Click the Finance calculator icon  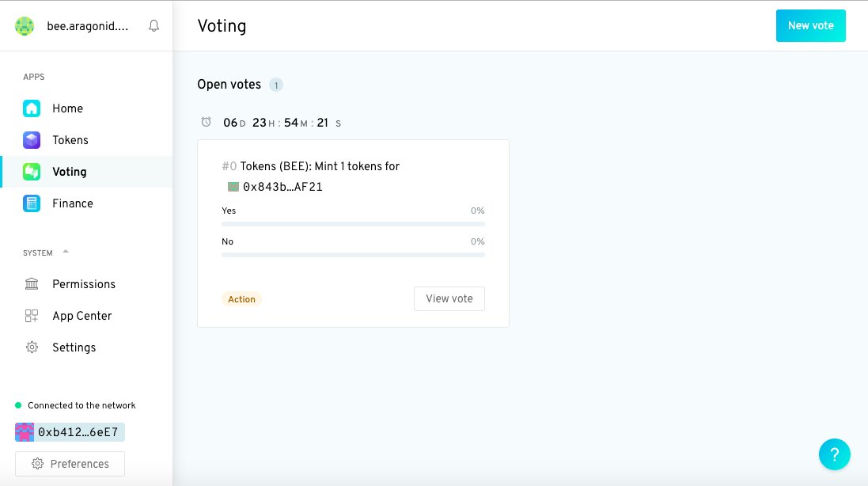click(32, 203)
